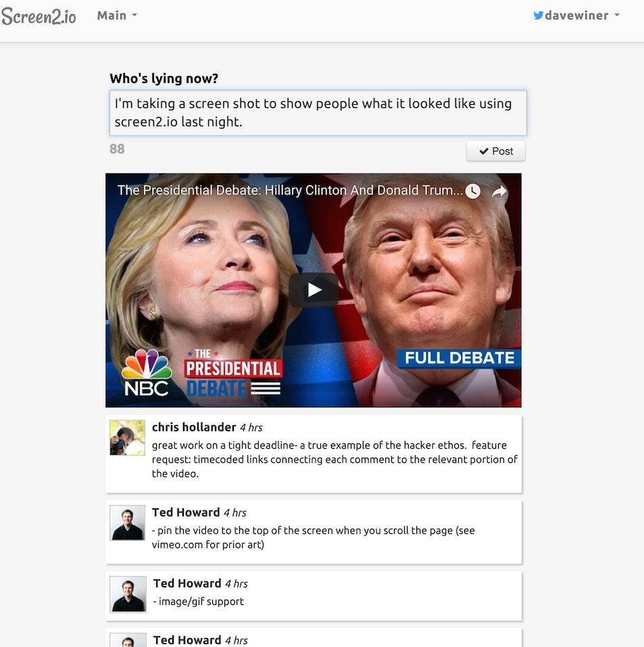644x647 pixels.
Task: Expand the caret arrow after davewiner
Action: [x=617, y=16]
